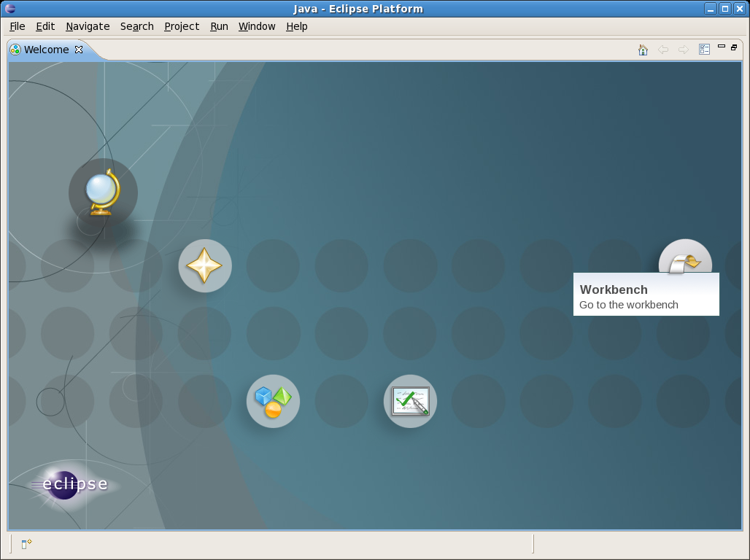
Task: Open the Window menu
Action: coord(257,26)
